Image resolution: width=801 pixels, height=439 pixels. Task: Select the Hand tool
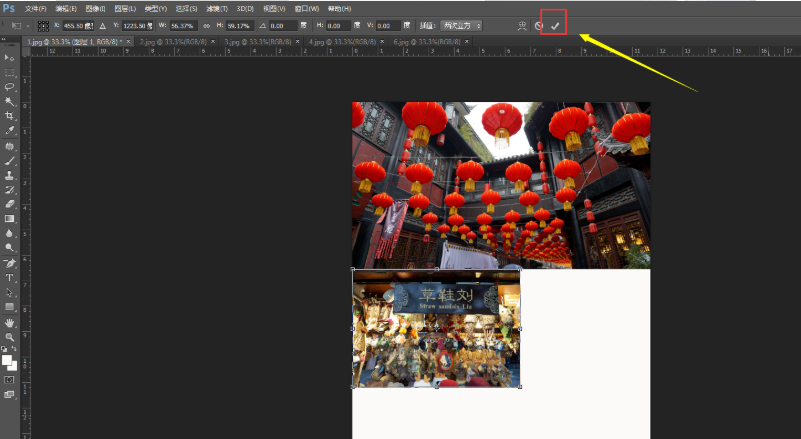click(x=10, y=323)
